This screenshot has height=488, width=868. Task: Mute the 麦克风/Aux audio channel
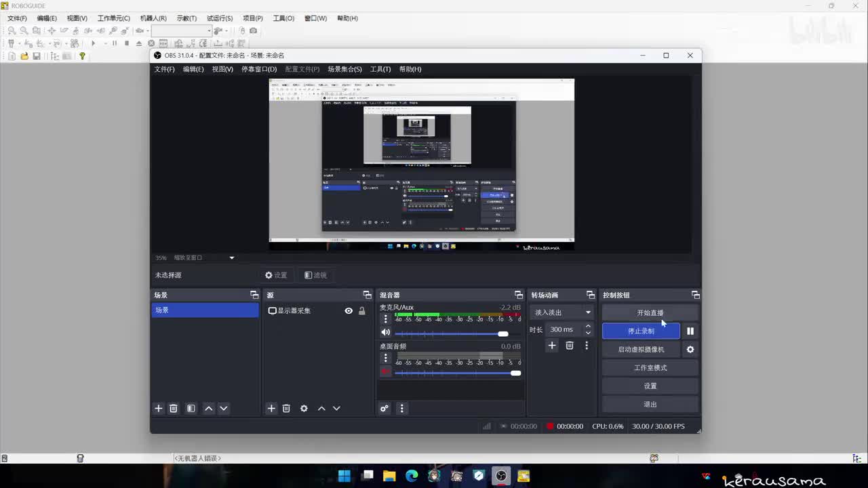tap(385, 333)
